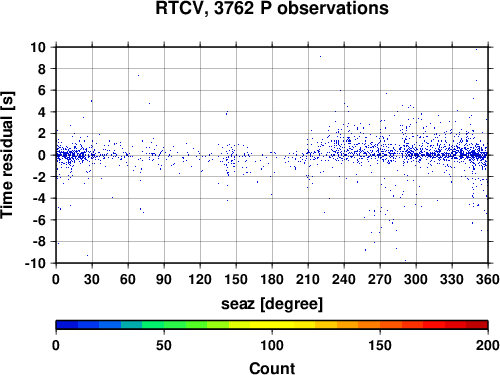
Task: Click x-axis tick label 180
Action: 272,279
